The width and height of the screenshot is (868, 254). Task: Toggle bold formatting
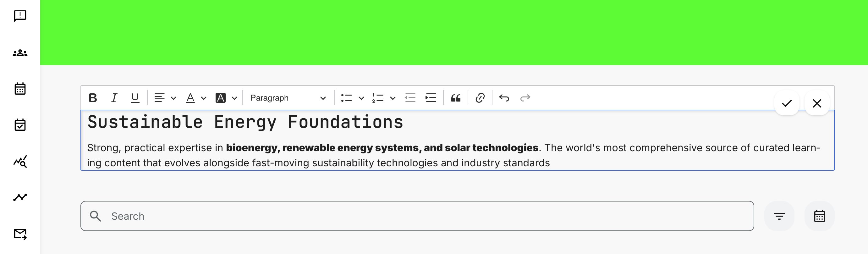tap(93, 98)
